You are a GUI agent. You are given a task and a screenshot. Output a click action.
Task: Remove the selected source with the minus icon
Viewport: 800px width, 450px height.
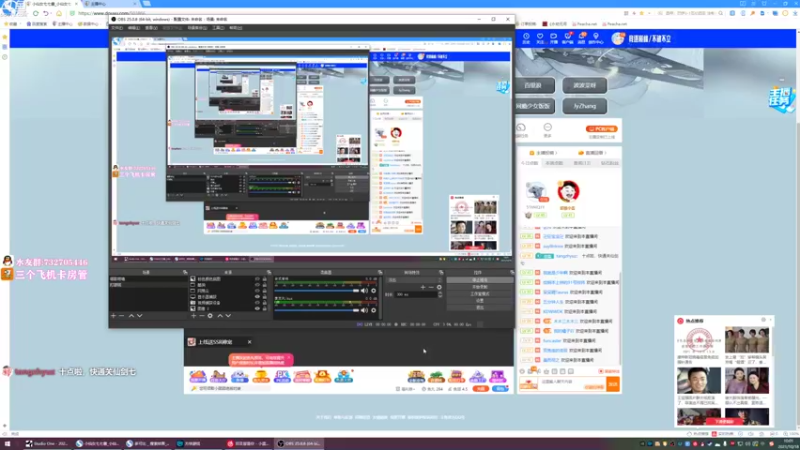click(202, 316)
